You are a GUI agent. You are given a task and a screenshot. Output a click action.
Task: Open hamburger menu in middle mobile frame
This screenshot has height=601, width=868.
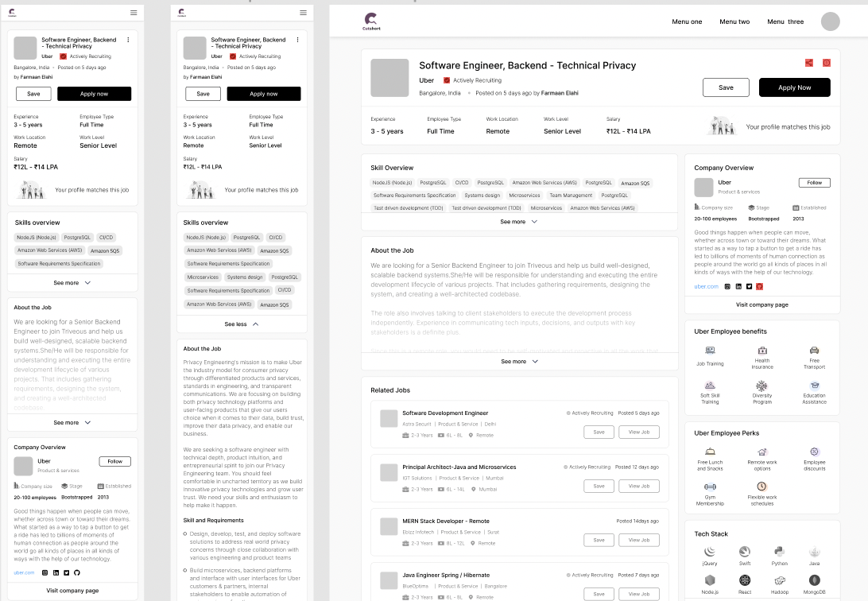click(303, 13)
